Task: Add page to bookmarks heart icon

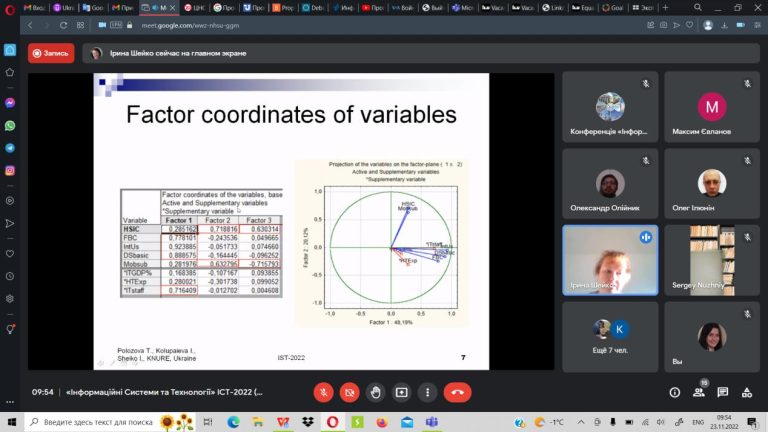Action: click(x=690, y=25)
